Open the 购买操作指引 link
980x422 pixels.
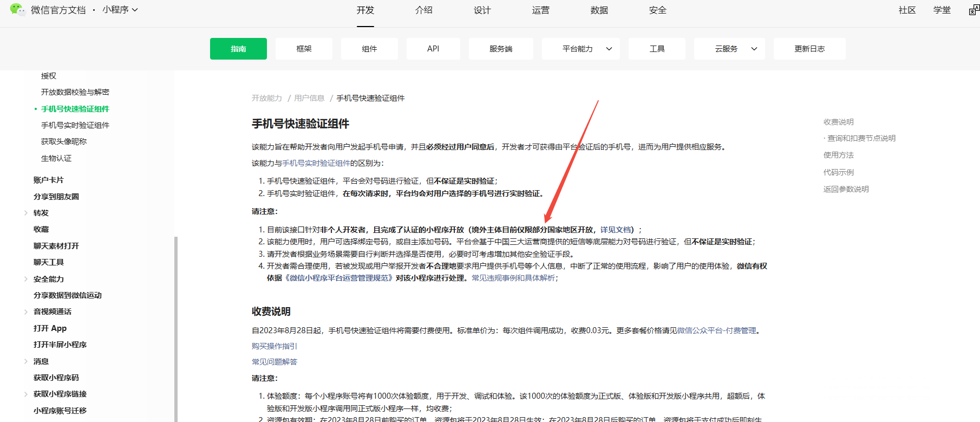275,346
